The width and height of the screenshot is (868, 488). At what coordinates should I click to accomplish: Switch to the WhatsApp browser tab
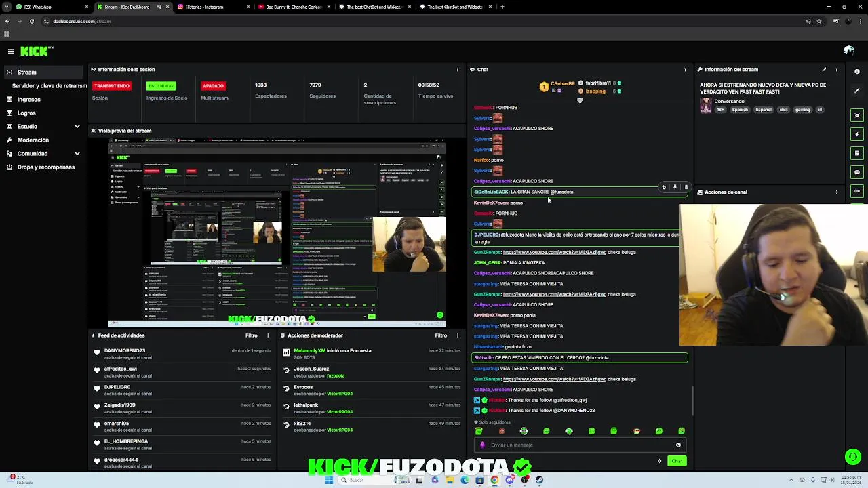[51, 7]
